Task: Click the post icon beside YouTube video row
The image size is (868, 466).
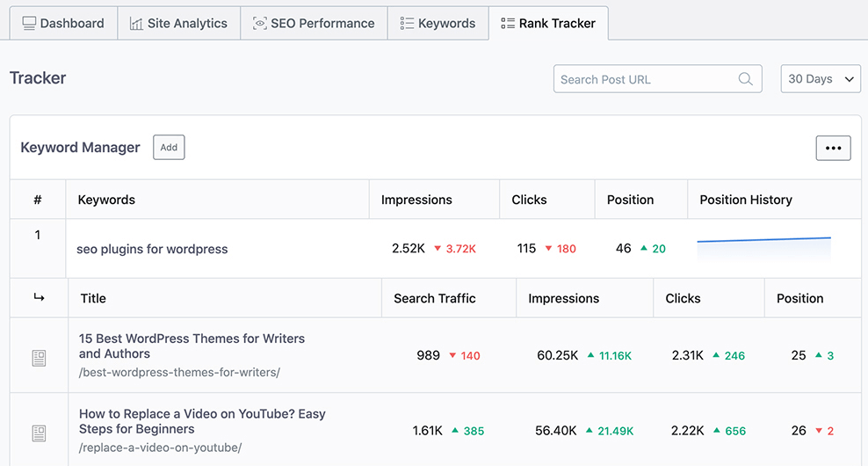Action: click(x=39, y=433)
